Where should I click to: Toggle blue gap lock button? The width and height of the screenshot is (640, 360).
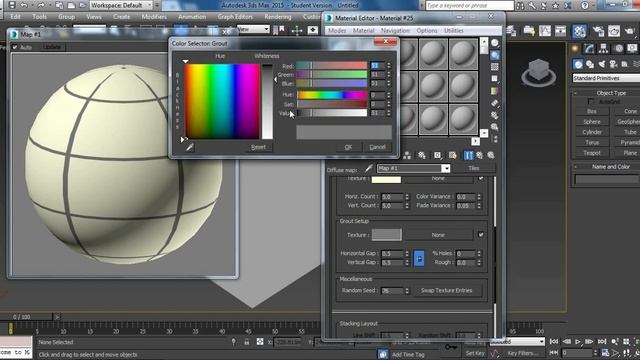[419, 258]
